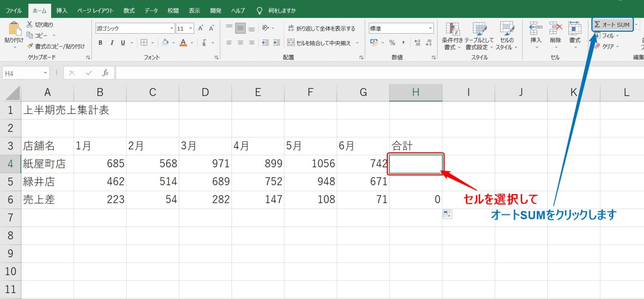Open clipboard group dialog launcher
Viewport: 644px width, 299px height.
88,57
